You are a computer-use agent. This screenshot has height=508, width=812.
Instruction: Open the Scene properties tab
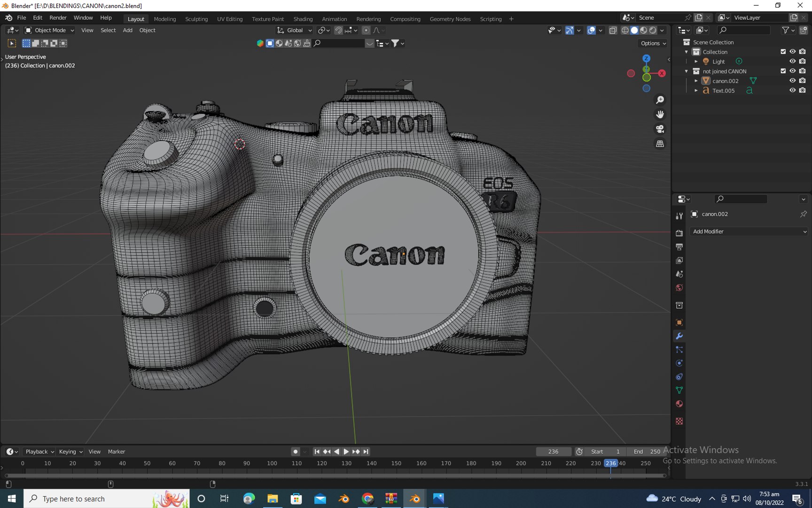tap(679, 274)
